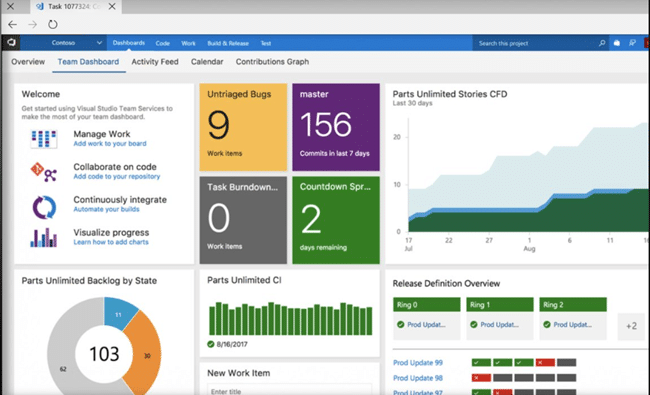This screenshot has width=650, height=395.
Task: Switch to the Overview tab
Action: point(28,62)
